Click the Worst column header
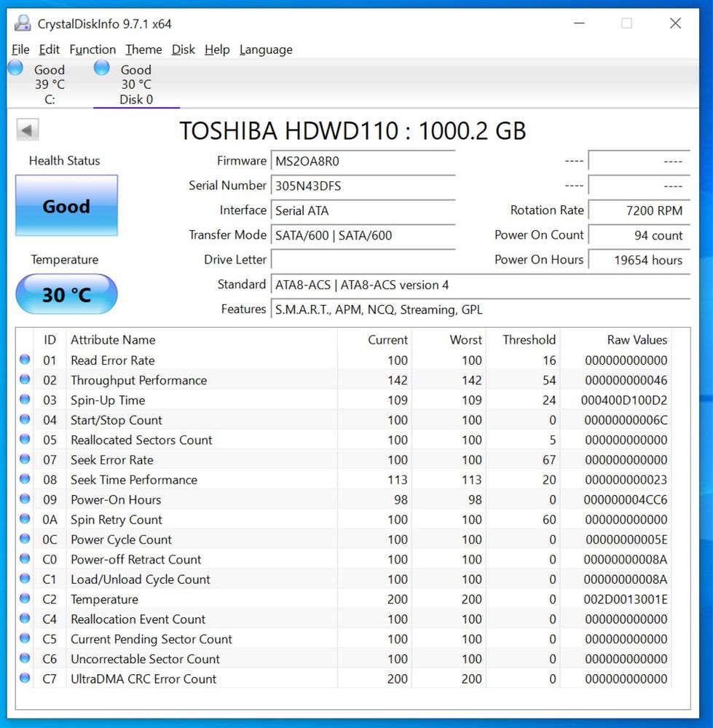This screenshot has height=728, width=713. click(466, 340)
